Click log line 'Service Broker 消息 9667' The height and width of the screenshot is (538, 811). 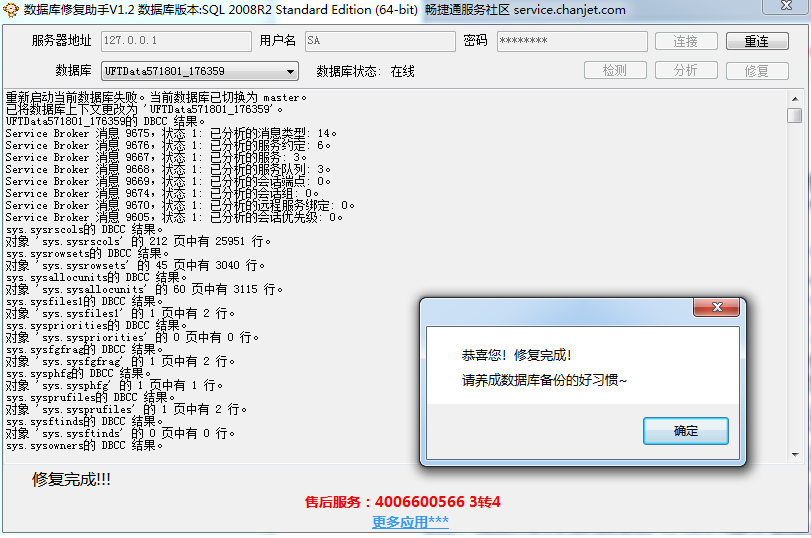[156, 157]
